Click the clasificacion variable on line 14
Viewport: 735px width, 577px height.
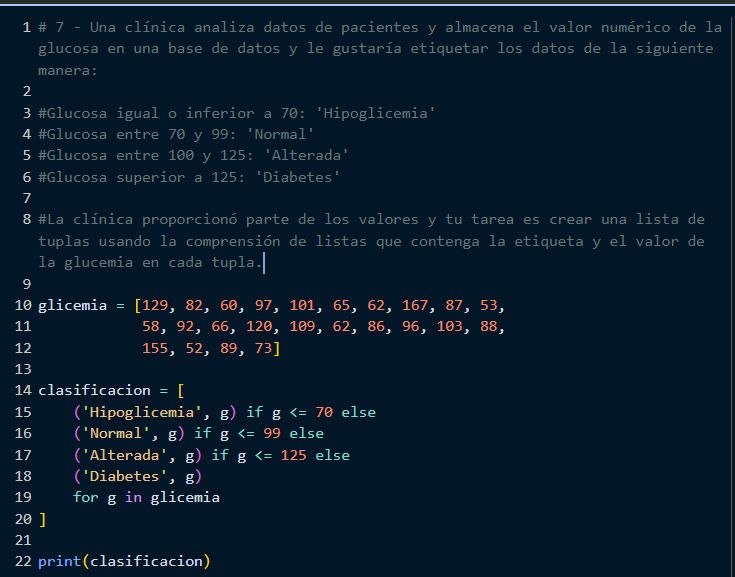(x=94, y=390)
